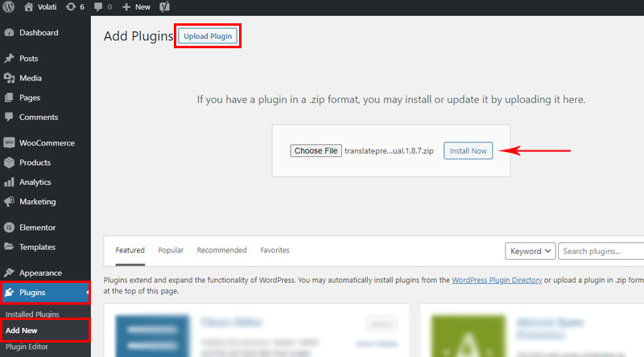Open the Yoast SEO icon in admin bar
The width and height of the screenshot is (644, 357).
point(165,7)
